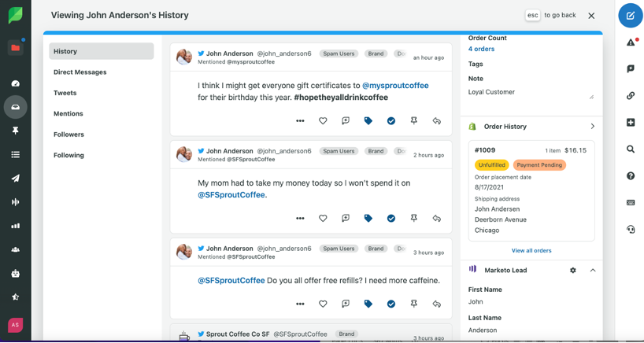Screen dimensions: 644x343
Task: Open more options on the gift certificates tweet
Action: (300, 121)
